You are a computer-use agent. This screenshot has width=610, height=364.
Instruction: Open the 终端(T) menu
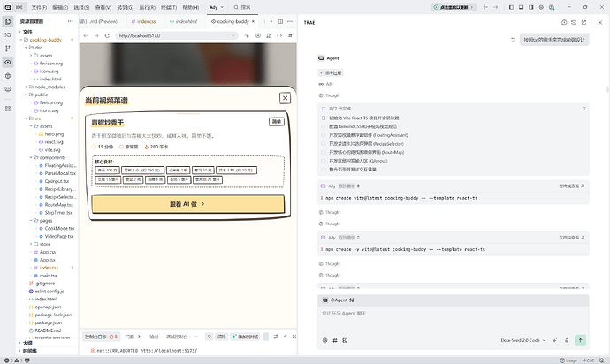(x=169, y=7)
